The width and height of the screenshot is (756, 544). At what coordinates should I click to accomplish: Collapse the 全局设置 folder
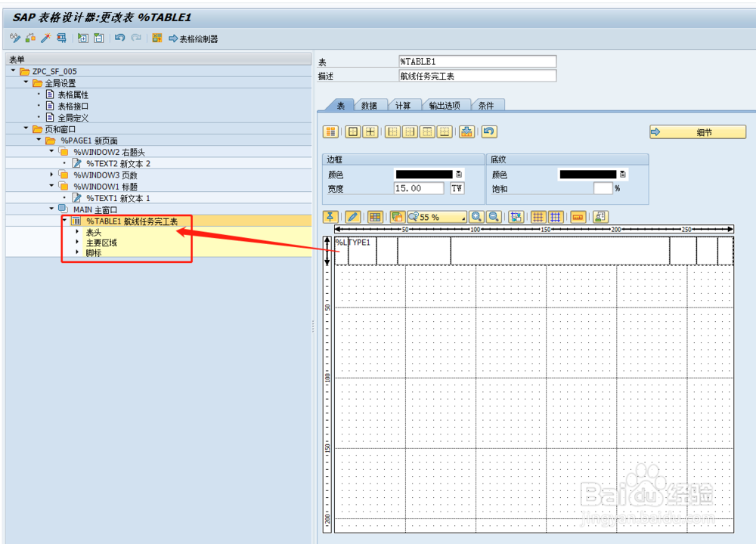25,82
